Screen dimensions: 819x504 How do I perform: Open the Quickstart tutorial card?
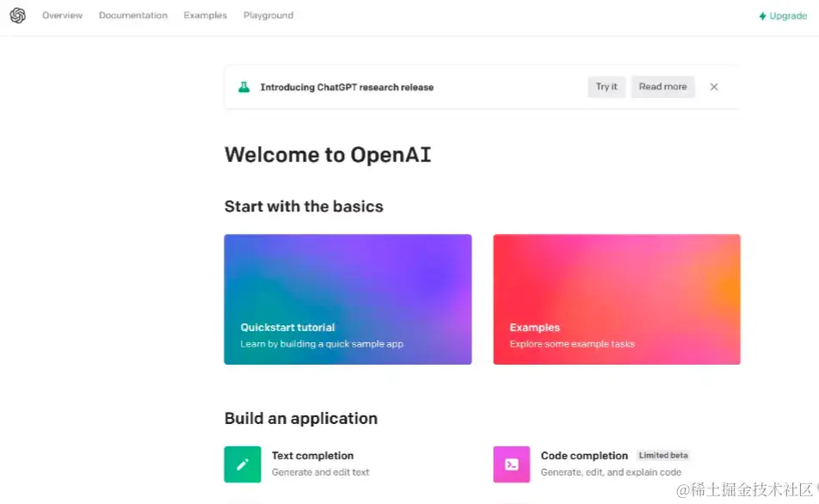[348, 299]
